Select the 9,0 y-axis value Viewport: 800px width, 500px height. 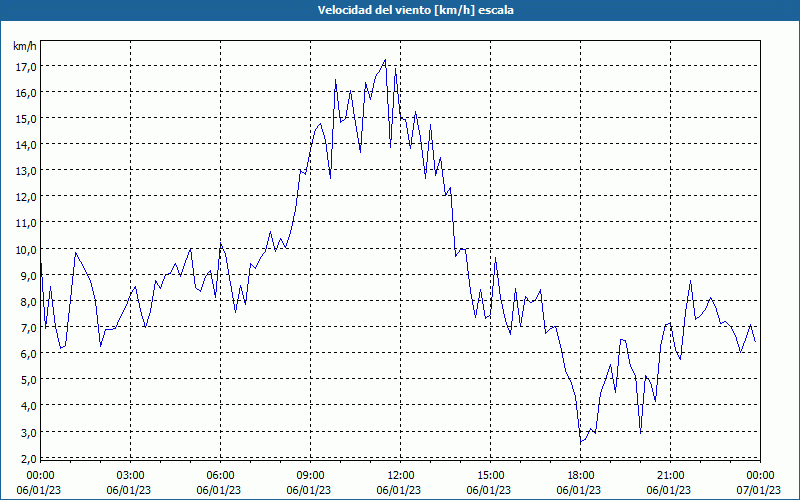[27, 276]
